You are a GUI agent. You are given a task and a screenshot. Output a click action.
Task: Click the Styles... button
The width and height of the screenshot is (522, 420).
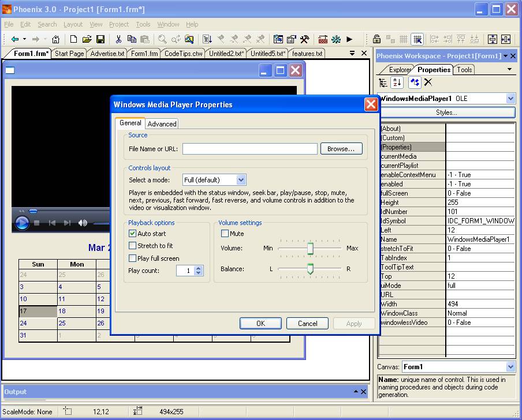[x=446, y=112]
